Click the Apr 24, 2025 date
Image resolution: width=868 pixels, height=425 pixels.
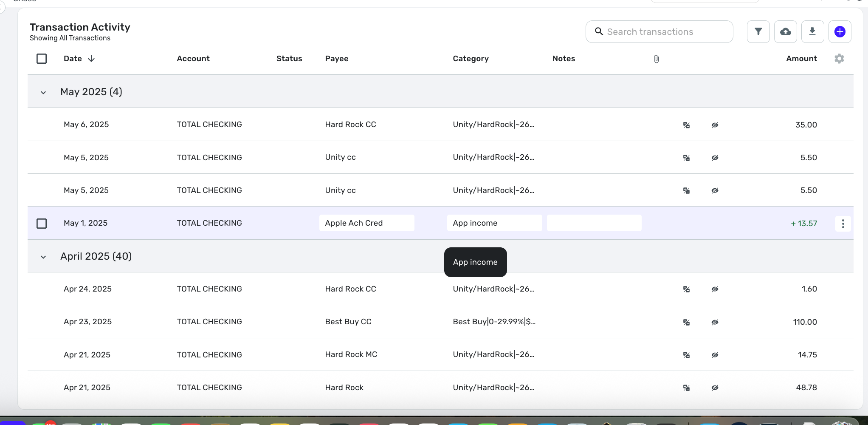(87, 289)
